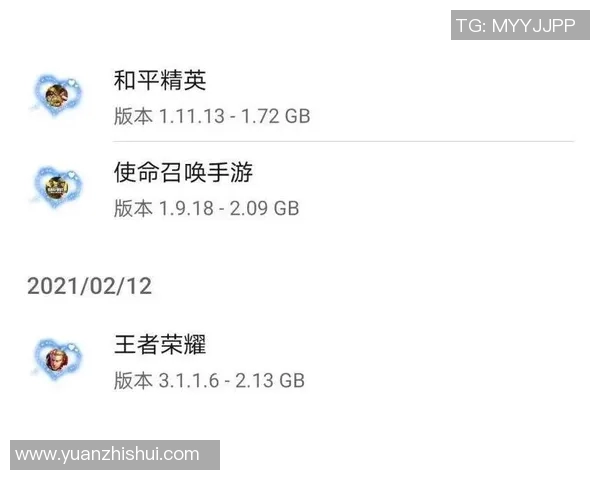Select the 2.13 GB size text
The height and width of the screenshot is (480, 600).
(270, 380)
